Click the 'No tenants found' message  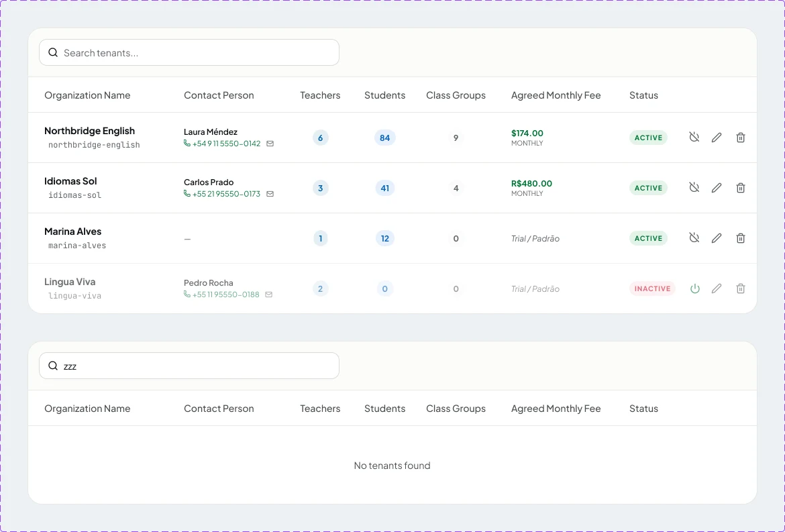tap(392, 466)
